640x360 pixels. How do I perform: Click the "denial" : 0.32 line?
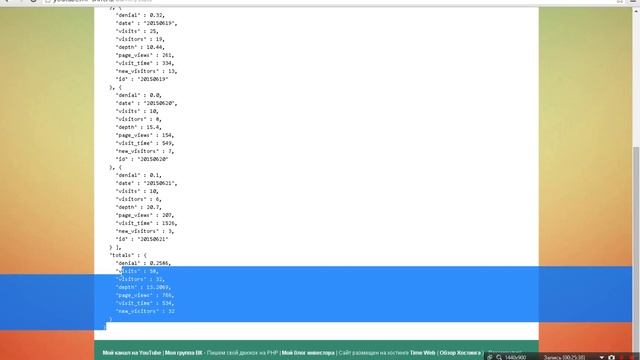[140, 15]
